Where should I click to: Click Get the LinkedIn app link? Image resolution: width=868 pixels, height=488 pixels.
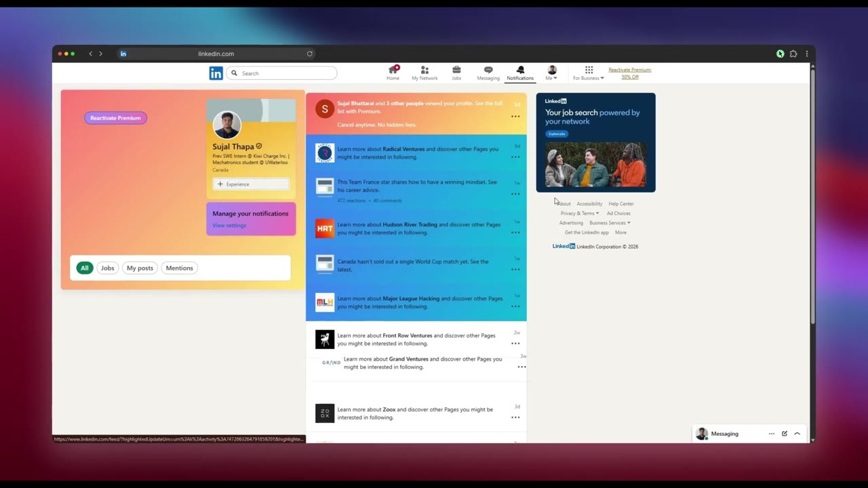587,232
